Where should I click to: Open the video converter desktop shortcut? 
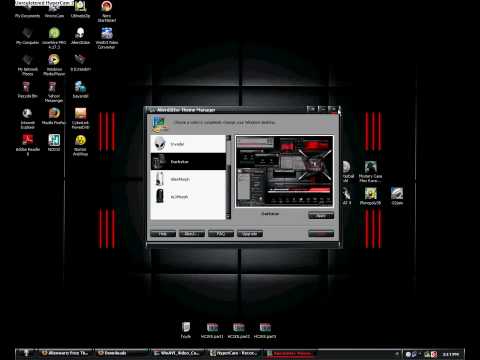[107, 38]
